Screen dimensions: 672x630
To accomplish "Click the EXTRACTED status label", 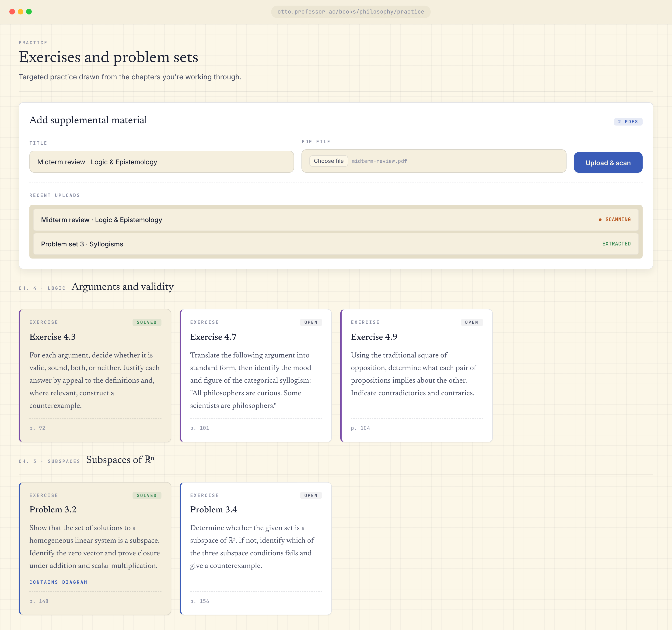I will (x=616, y=244).
